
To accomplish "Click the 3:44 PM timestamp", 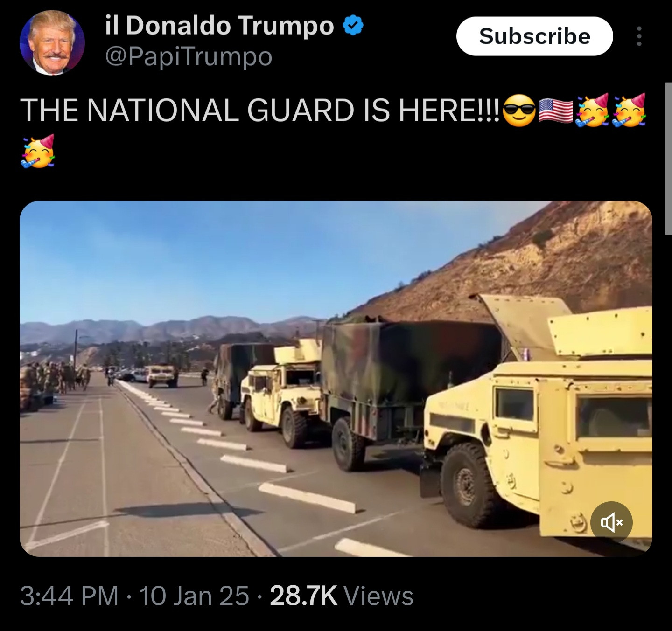I will coord(70,596).
